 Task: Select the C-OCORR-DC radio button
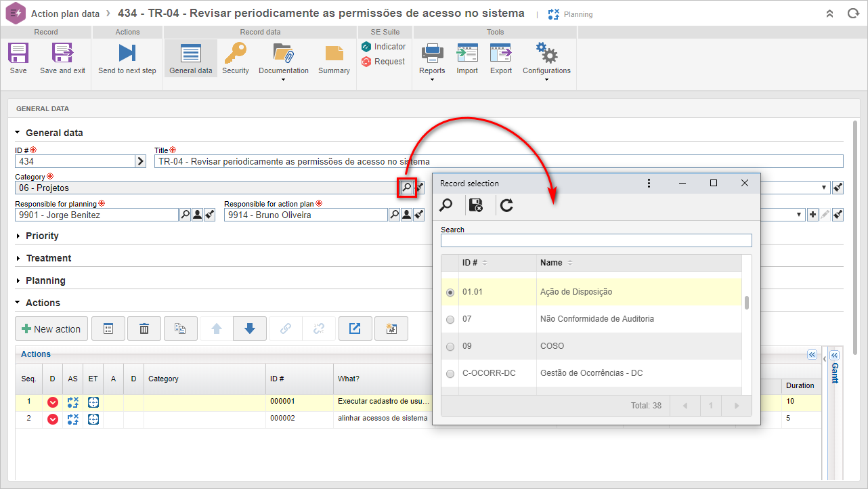(x=450, y=374)
